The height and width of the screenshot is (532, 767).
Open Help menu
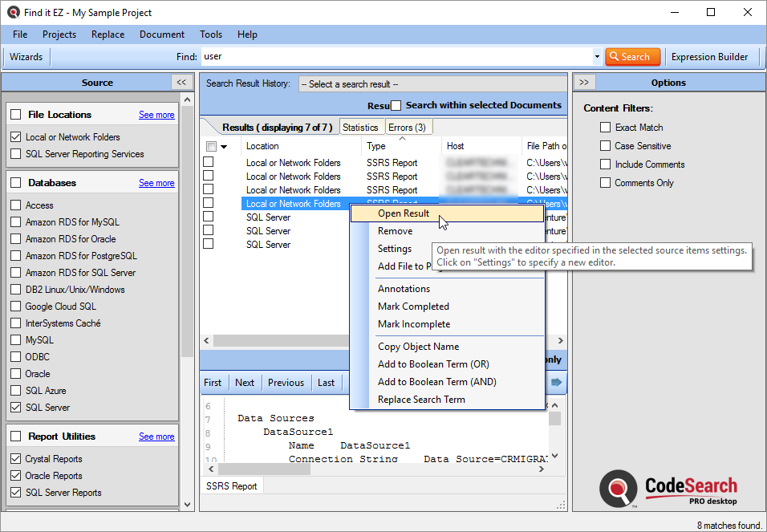247,35
